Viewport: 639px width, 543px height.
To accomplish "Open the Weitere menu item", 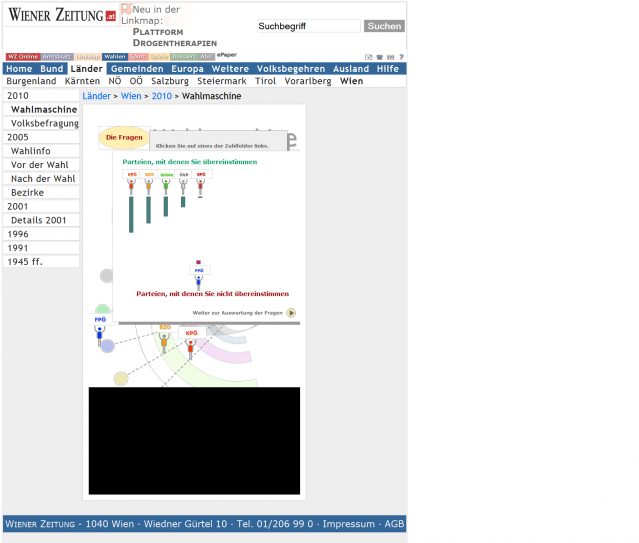I will 230,69.
